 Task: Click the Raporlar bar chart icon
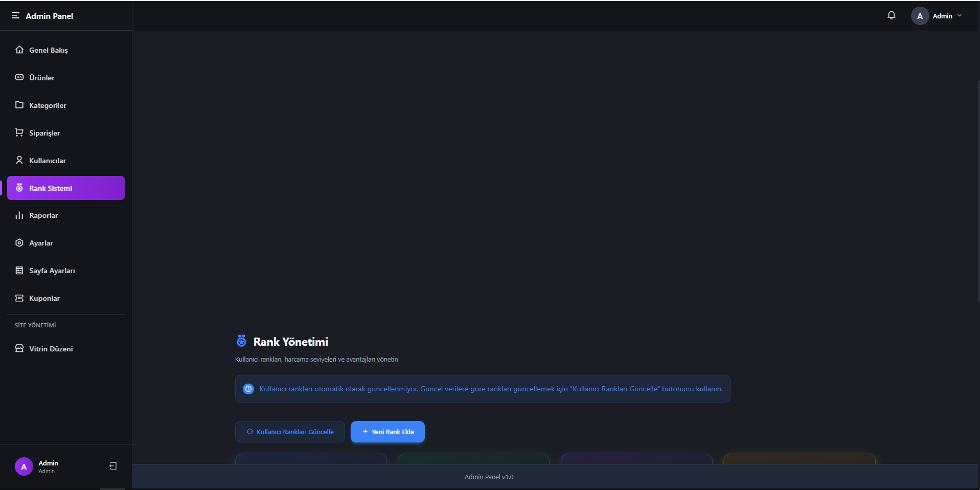[x=19, y=215]
